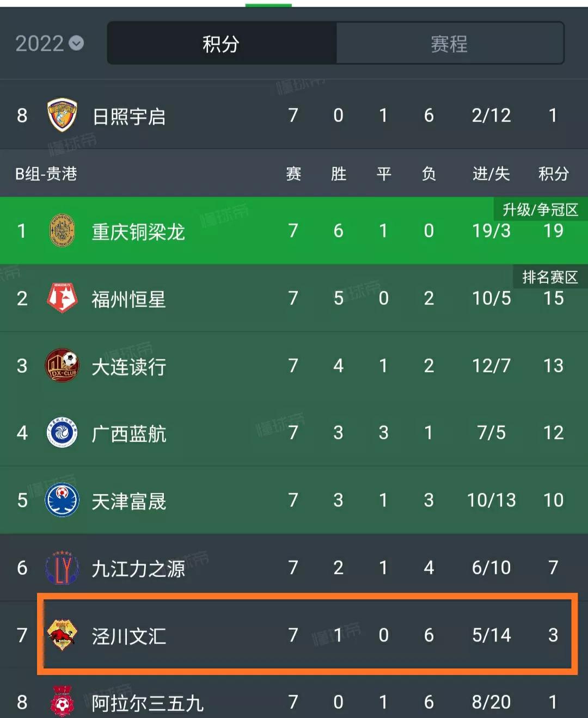Select the highlighted 泾川文汇 row
This screenshot has height=718, width=588.
pos(294,635)
